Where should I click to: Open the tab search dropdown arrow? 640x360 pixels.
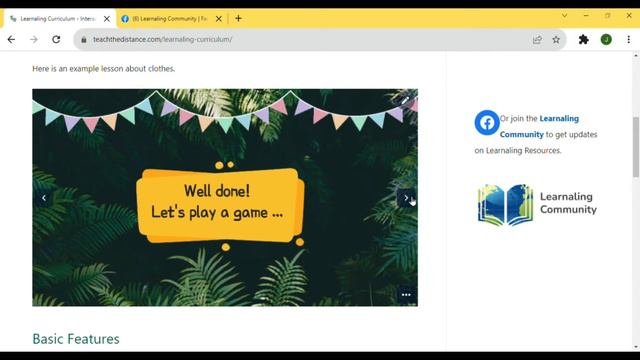point(564,16)
